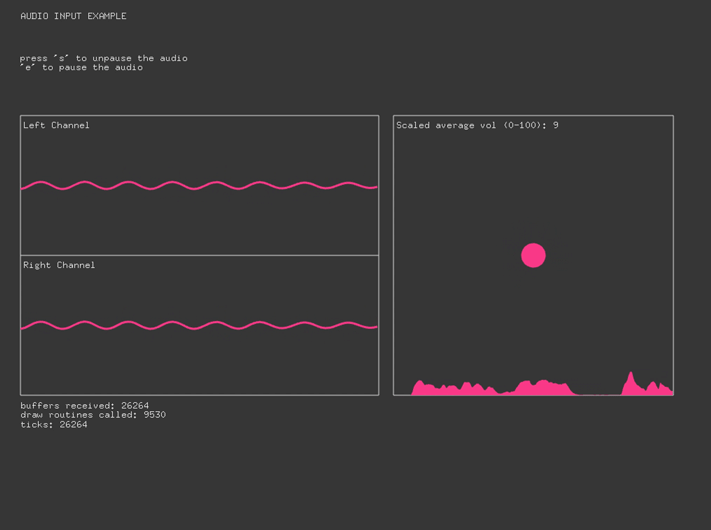The image size is (711, 530).
Task: Click the pink volume circle
Action: [533, 255]
